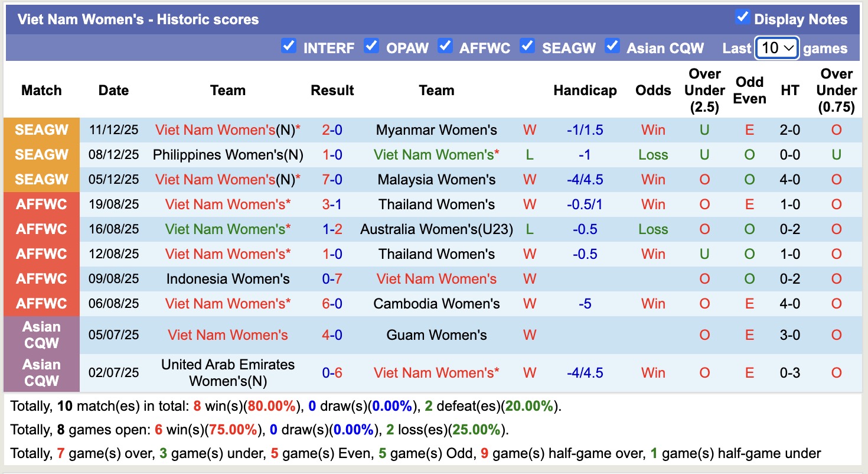Image resolution: width=868 pixels, height=474 pixels.
Task: Uncheck the Asian CQW filter
Action: [612, 46]
